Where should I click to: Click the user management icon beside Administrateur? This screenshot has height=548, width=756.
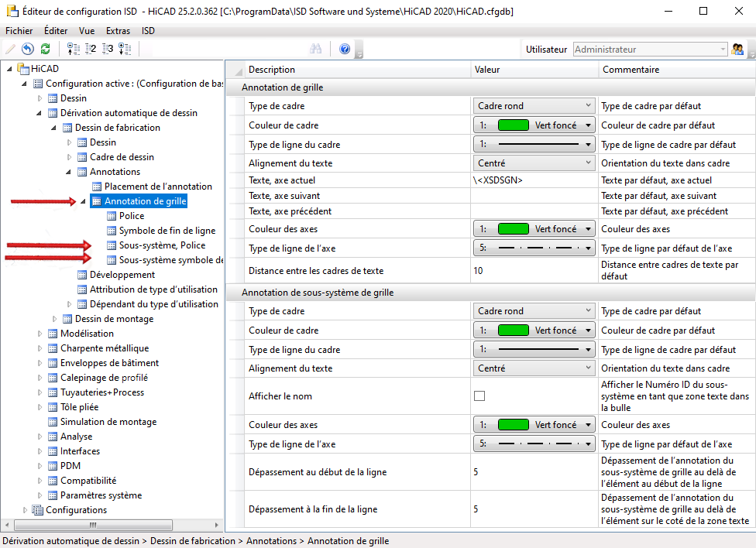coord(737,49)
